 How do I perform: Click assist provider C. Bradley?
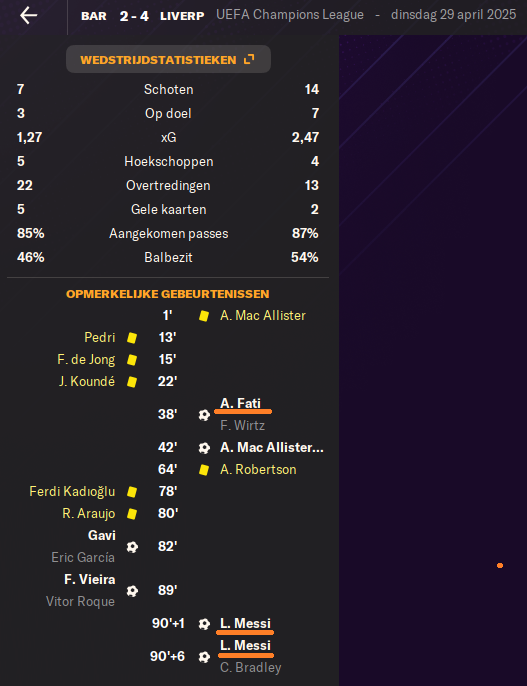[x=251, y=667]
